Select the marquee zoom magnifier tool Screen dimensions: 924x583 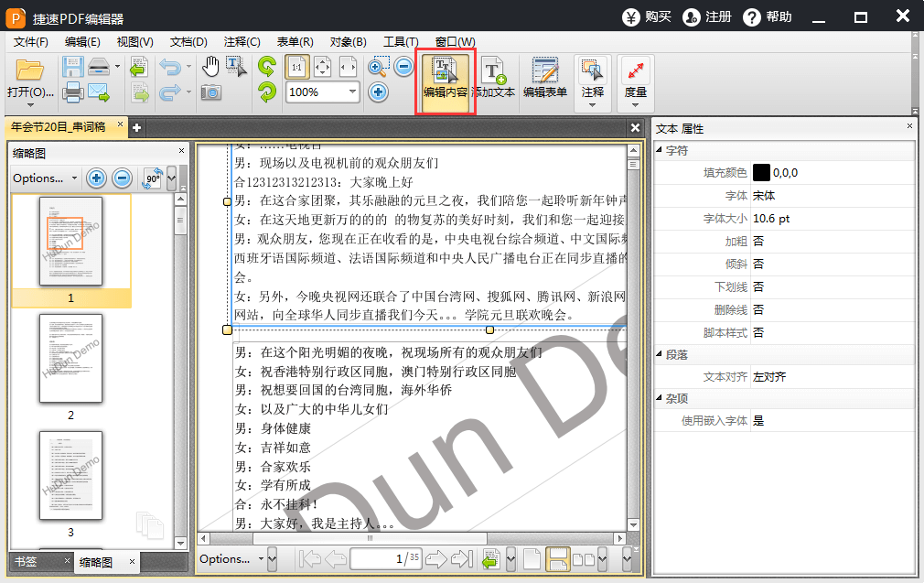click(x=378, y=67)
